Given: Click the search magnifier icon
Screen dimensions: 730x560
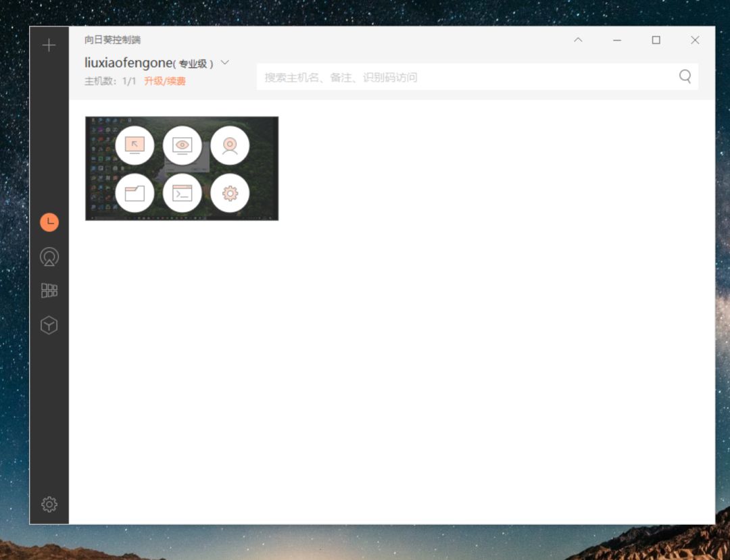Looking at the screenshot, I should 685,76.
